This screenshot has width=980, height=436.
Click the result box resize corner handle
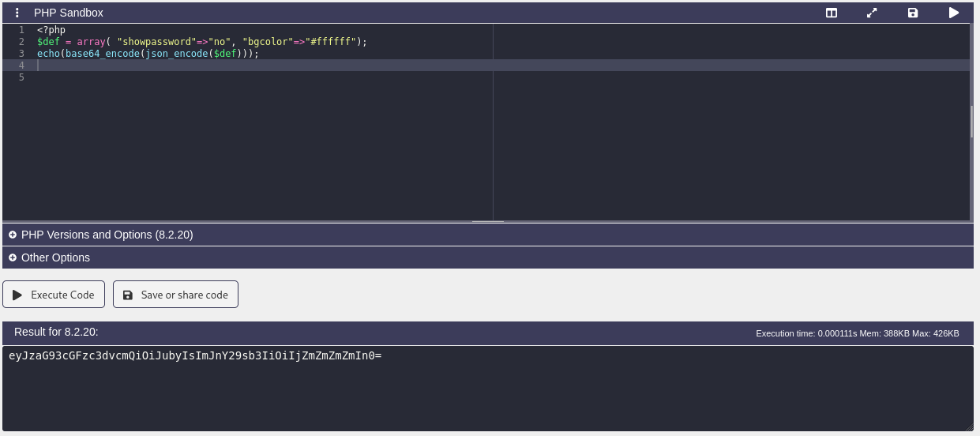click(x=969, y=427)
